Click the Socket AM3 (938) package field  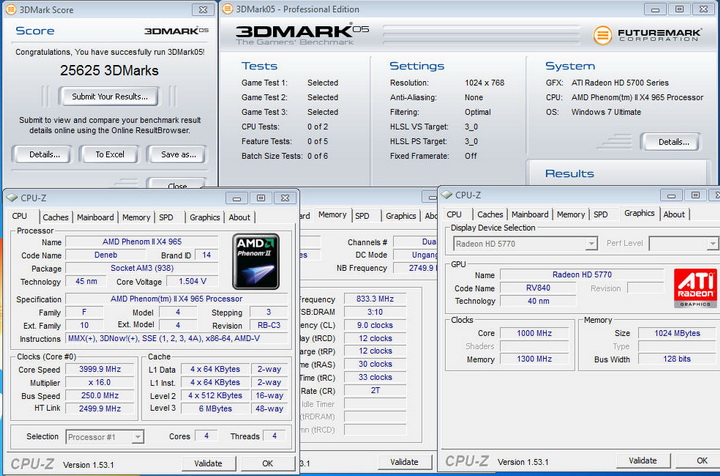(x=142, y=268)
